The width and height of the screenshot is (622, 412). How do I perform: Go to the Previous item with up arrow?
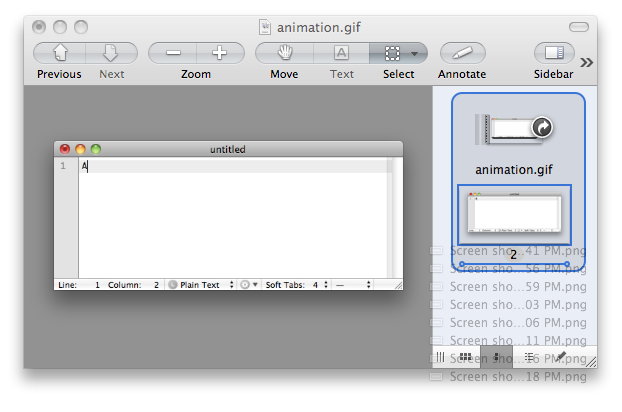[x=60, y=53]
